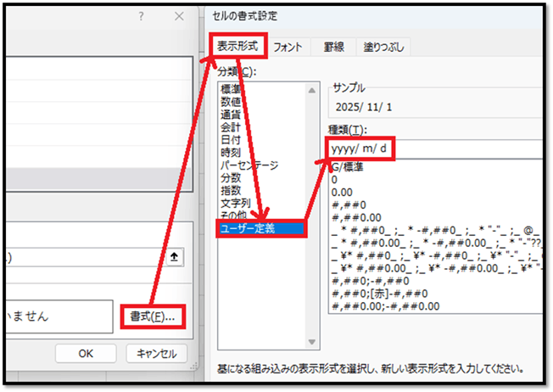The height and width of the screenshot is (392, 553).
Task: Click the 種類 format code input field
Action: coord(433,149)
